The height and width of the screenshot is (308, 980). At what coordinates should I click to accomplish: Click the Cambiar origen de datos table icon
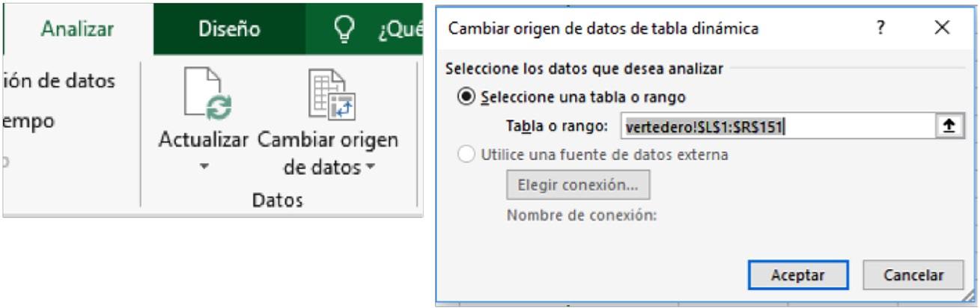click(332, 94)
